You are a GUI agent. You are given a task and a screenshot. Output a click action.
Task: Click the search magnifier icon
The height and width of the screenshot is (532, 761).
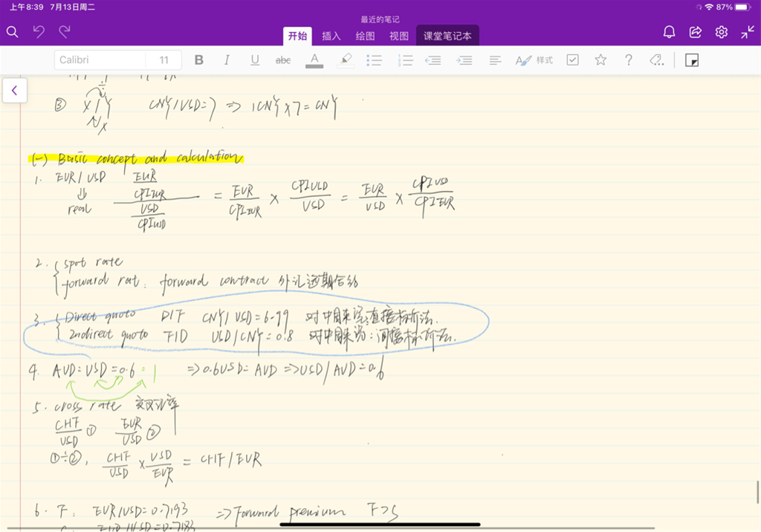pos(13,32)
